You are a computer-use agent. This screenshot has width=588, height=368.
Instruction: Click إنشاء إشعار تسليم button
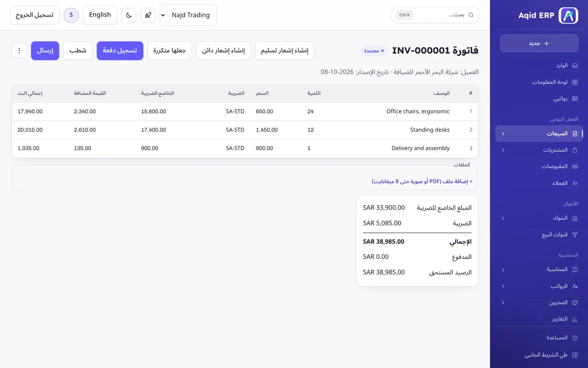(285, 51)
